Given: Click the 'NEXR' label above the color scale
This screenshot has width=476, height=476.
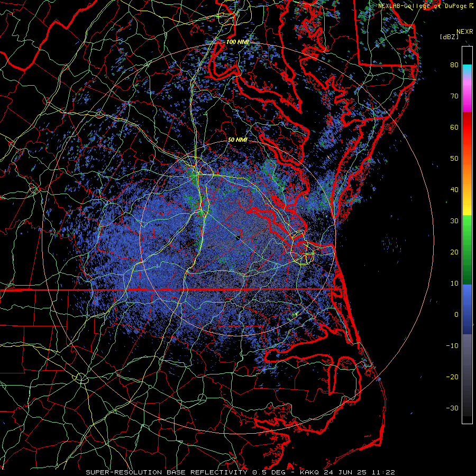Looking at the screenshot, I should pyautogui.click(x=465, y=32).
